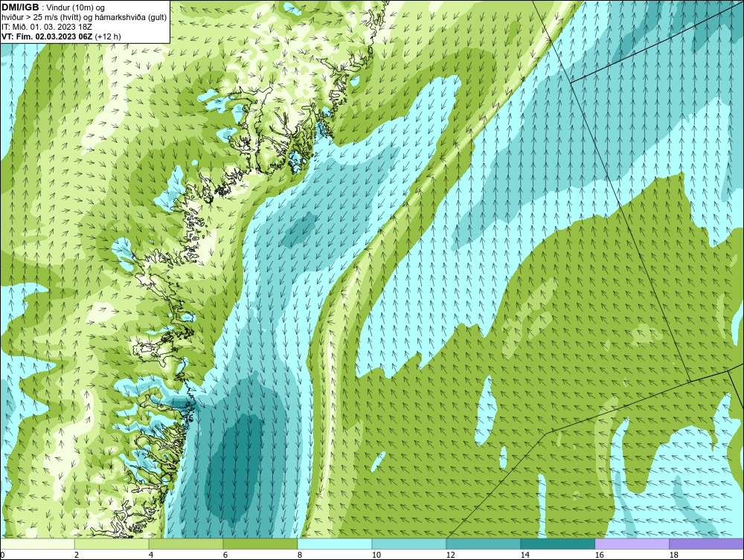The height and width of the screenshot is (560, 744).
Task: Click the 0–2 m/s pale legend swatch
Action: (37, 544)
